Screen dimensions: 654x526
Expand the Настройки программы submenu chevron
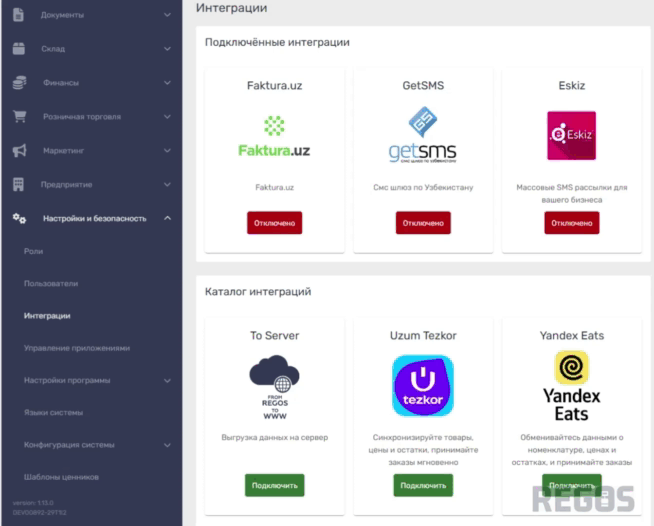[x=167, y=380]
